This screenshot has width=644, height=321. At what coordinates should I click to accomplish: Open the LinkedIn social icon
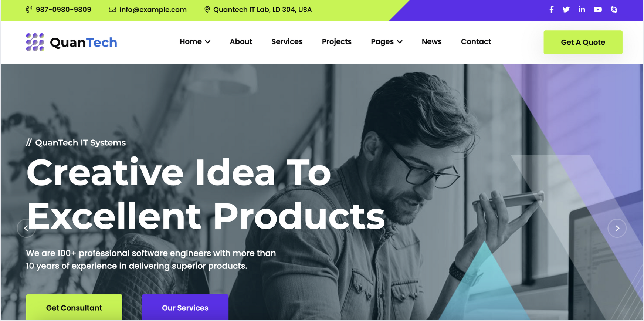[582, 10]
